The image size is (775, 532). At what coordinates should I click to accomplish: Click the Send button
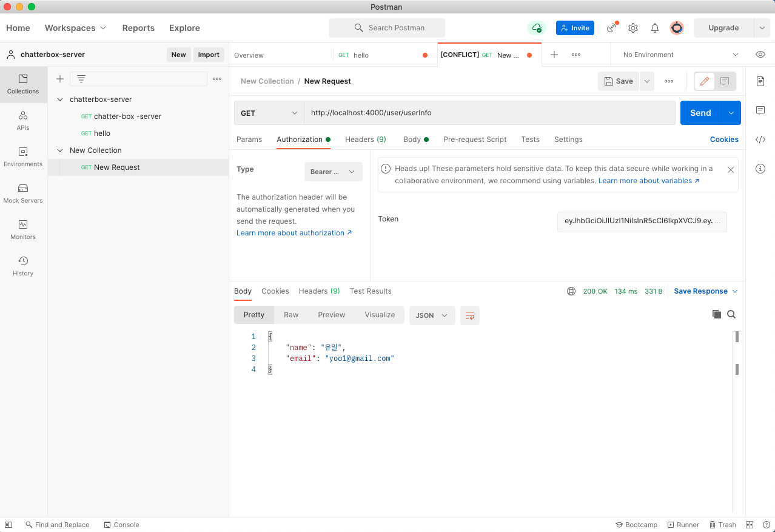click(701, 113)
